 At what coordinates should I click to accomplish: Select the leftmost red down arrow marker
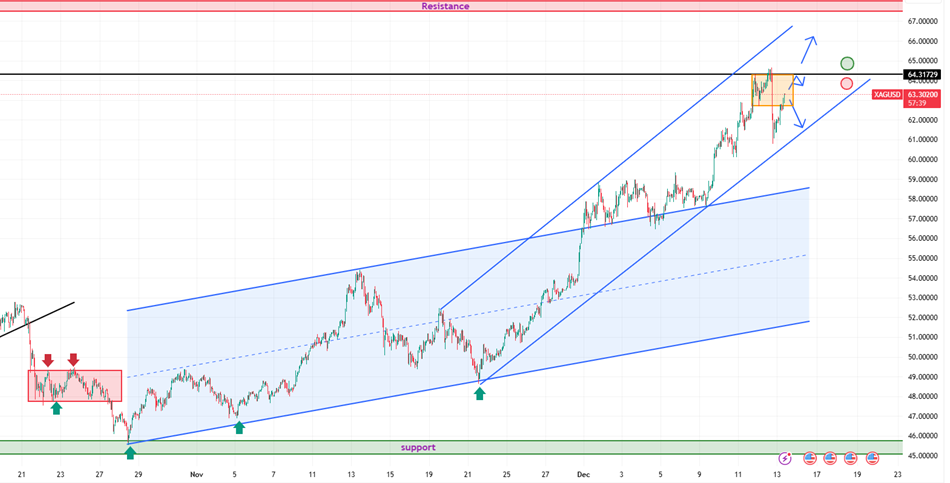click(47, 360)
